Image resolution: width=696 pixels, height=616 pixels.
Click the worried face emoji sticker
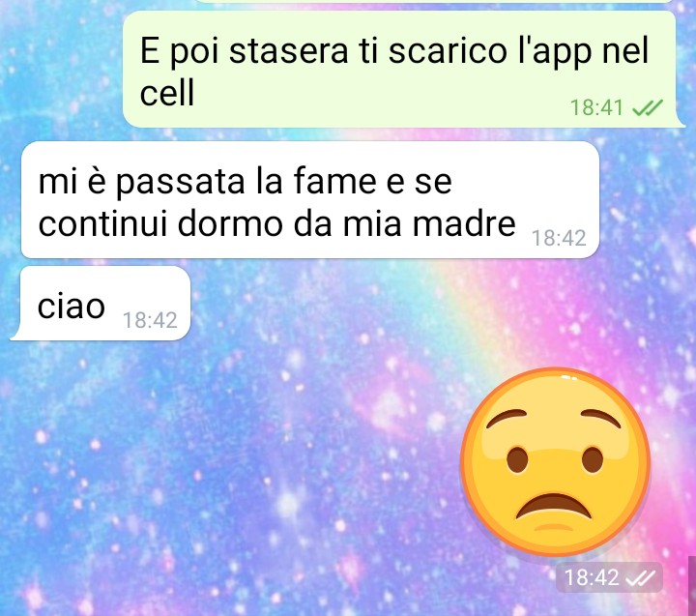coord(555,462)
